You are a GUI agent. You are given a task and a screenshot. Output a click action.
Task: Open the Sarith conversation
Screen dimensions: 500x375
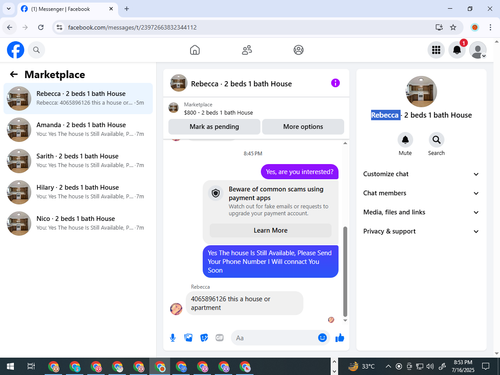(78, 161)
